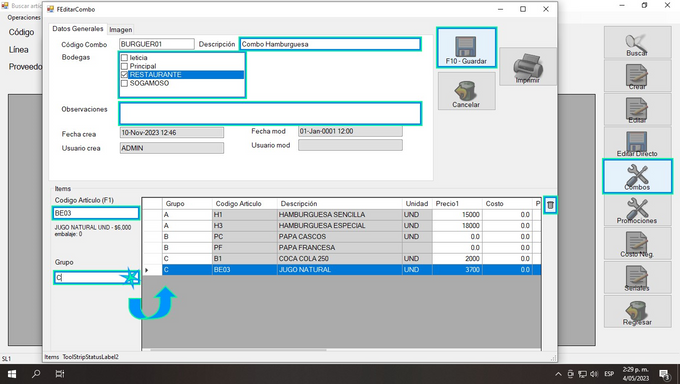Click Seriales in the right sidebar
Screen dimensions: 680x384
[x=637, y=277]
